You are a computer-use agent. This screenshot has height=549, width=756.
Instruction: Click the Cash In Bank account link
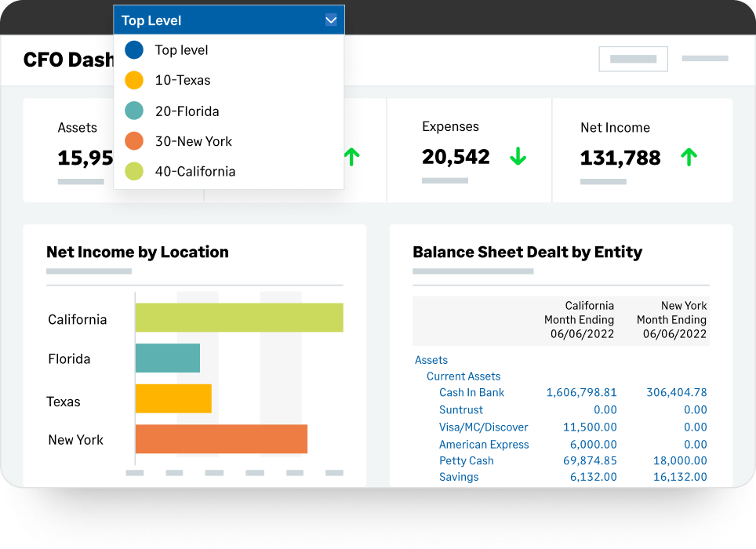pos(471,392)
